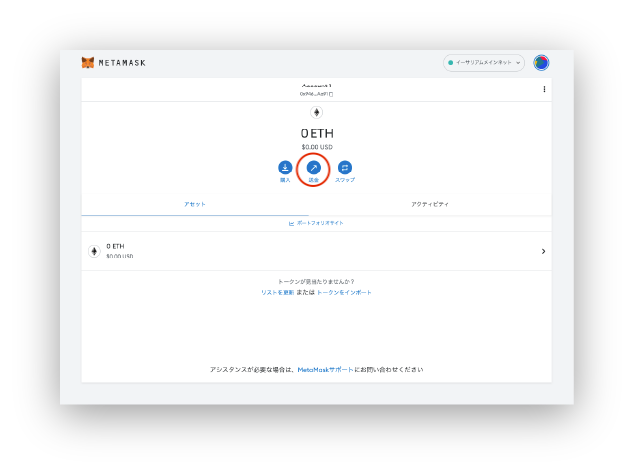Screen dimensions: 634x474
Task: Open the three-dot account options menu
Action: [x=544, y=89]
